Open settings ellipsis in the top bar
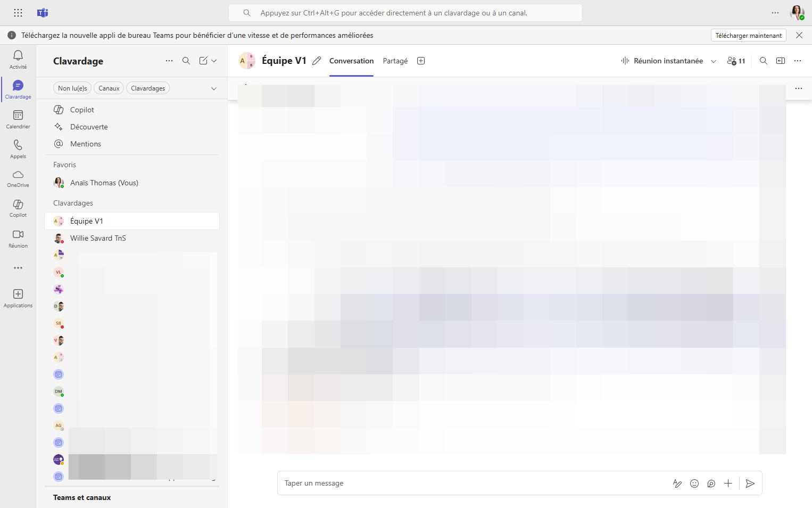 (x=775, y=13)
